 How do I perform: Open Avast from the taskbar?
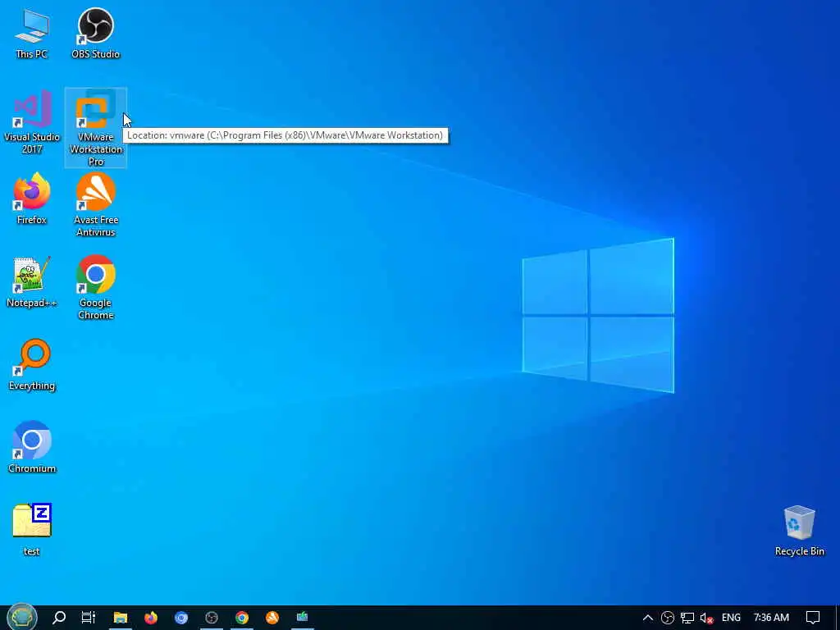272,618
